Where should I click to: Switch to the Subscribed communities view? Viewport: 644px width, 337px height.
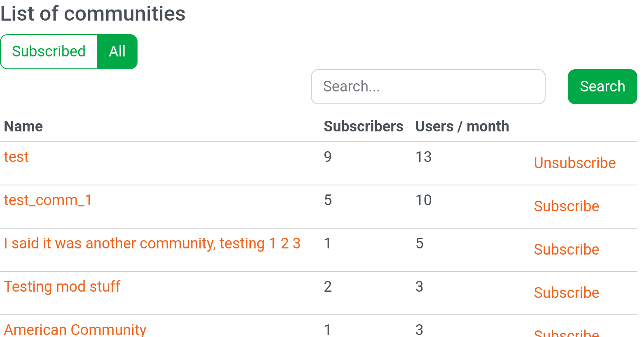coord(48,51)
